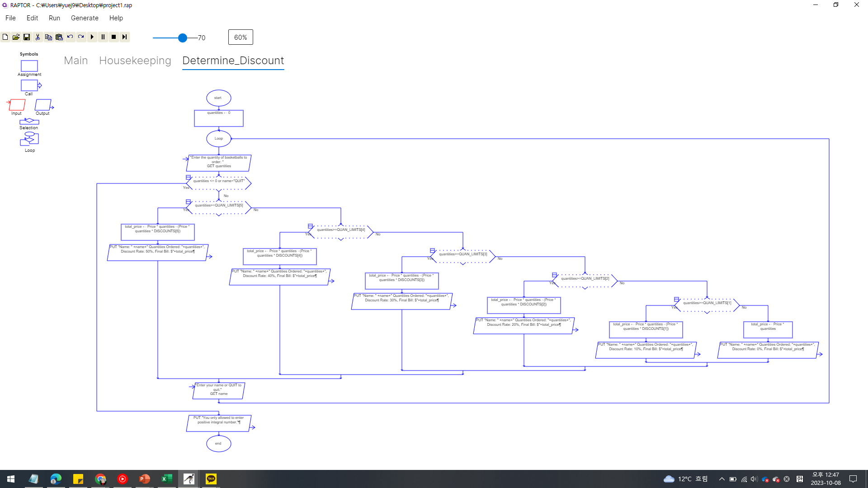868x488 pixels.
Task: Run the flowchart with the Play icon
Action: (92, 37)
